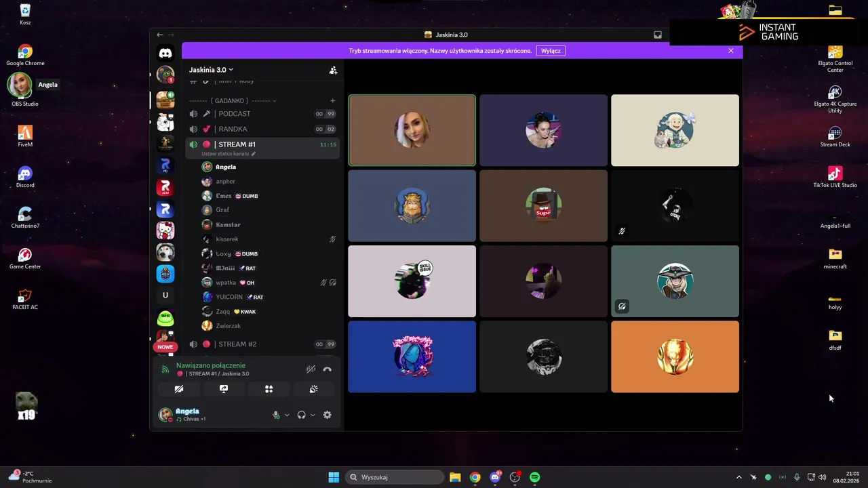Image resolution: width=868 pixels, height=488 pixels.
Task: Open the frog avatar server with notification badge
Action: (x=165, y=75)
